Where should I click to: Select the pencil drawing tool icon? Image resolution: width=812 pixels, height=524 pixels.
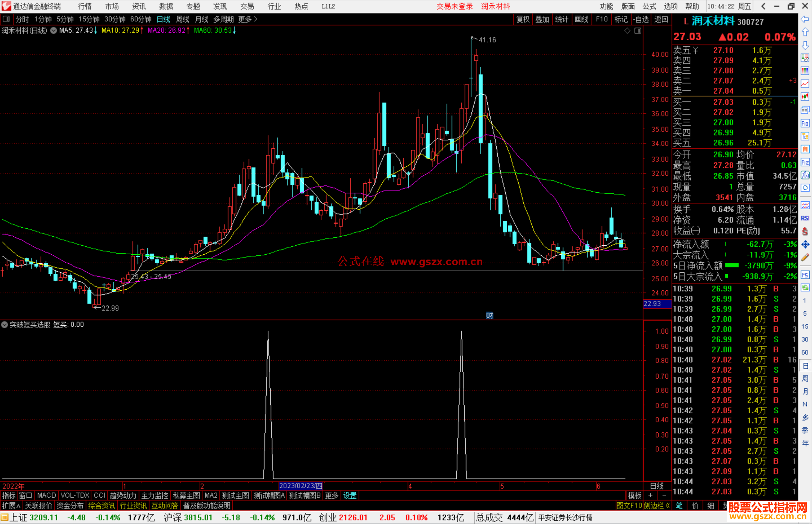(x=805, y=257)
